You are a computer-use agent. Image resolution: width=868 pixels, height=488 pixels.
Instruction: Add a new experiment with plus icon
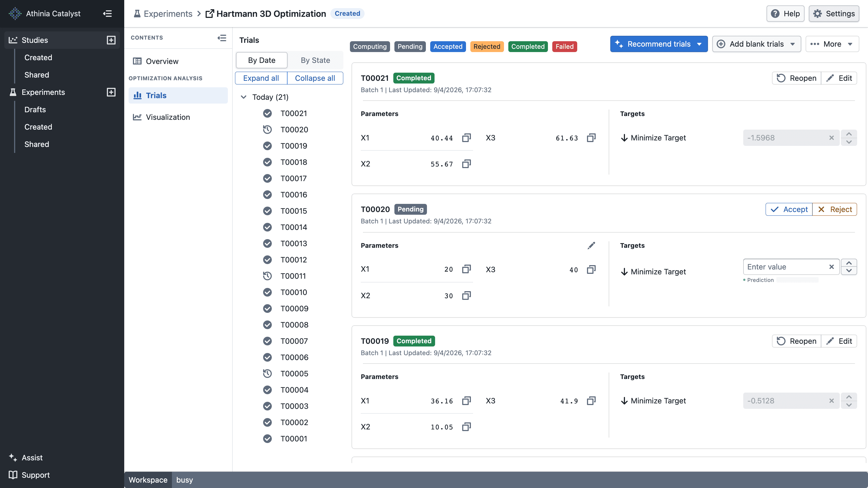tap(111, 92)
